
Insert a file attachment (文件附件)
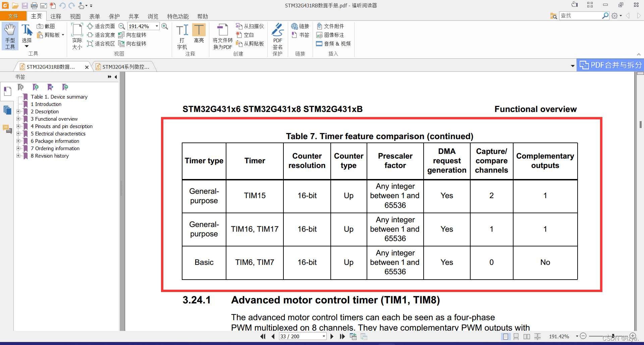[330, 26]
